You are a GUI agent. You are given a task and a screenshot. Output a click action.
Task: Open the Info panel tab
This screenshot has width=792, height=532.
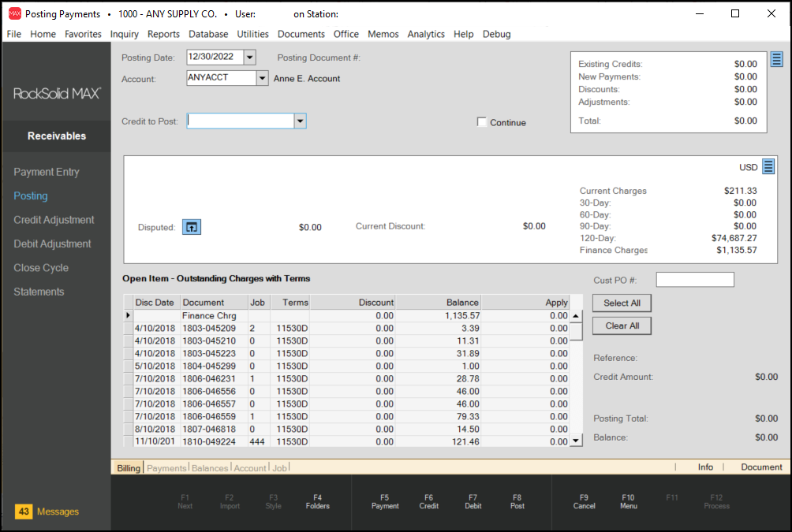coord(705,467)
